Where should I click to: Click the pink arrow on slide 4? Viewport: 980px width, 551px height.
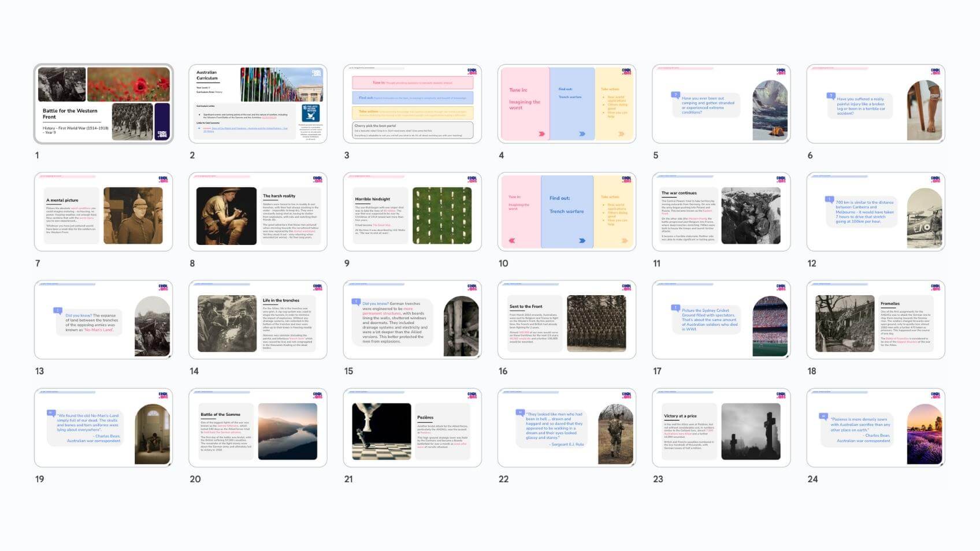pyautogui.click(x=541, y=134)
